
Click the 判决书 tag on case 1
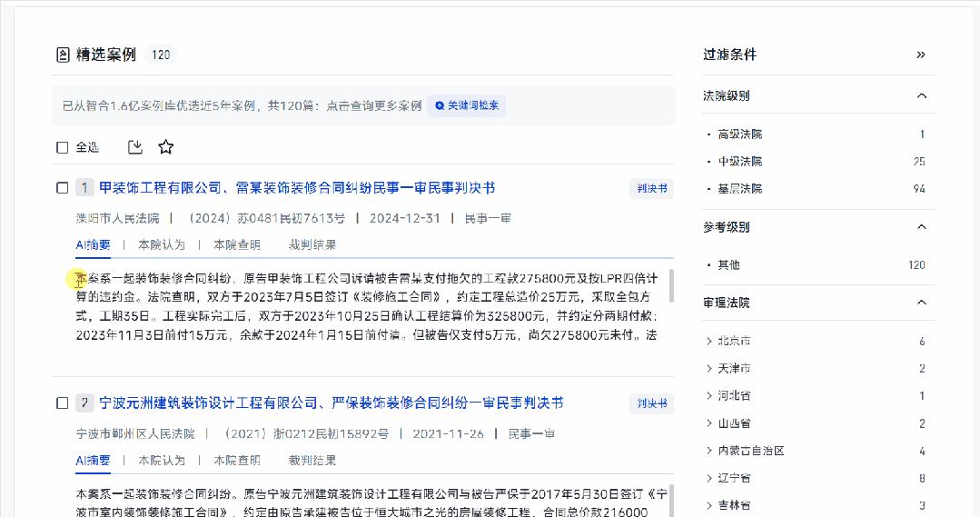click(651, 188)
